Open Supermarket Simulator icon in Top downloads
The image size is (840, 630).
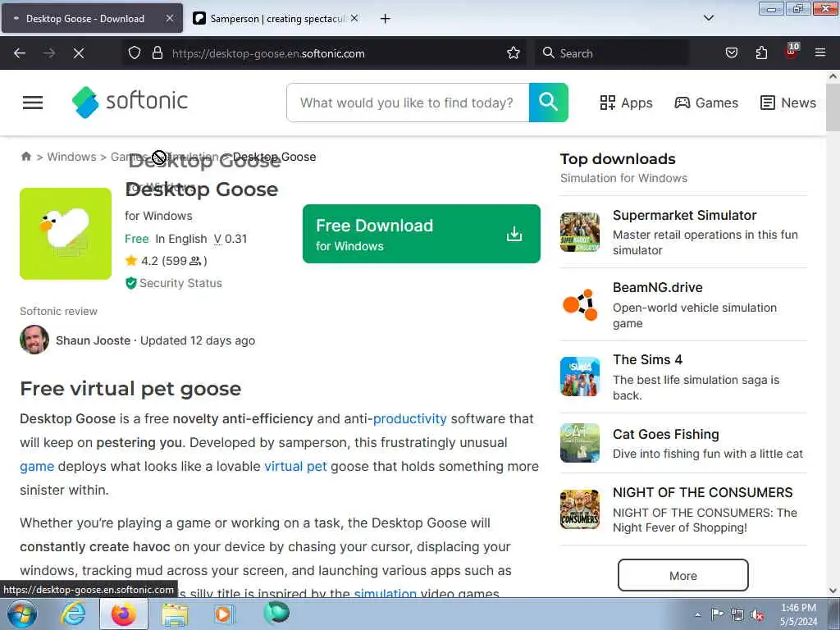tap(580, 232)
